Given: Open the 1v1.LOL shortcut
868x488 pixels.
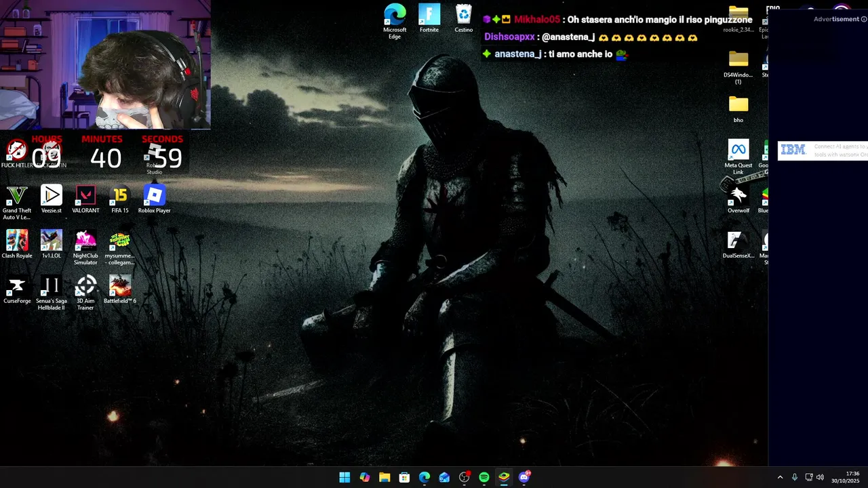Looking at the screenshot, I should coord(52,245).
